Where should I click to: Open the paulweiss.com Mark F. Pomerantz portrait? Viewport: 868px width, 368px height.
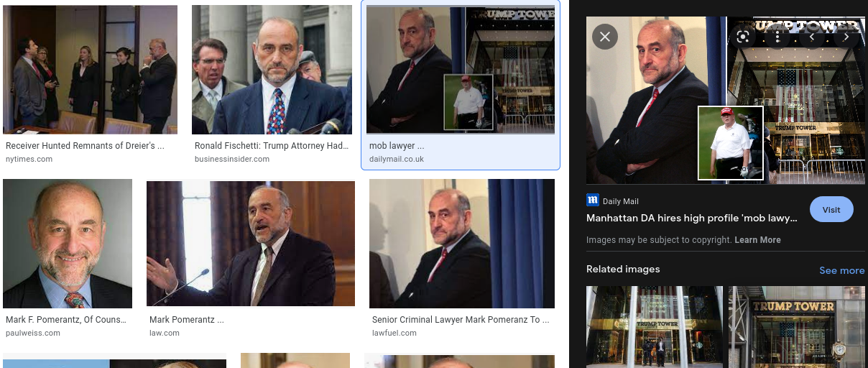tap(68, 244)
